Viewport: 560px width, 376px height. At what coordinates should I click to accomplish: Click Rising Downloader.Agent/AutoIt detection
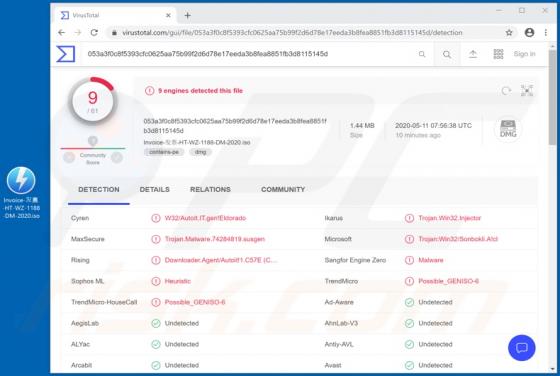pos(220,260)
